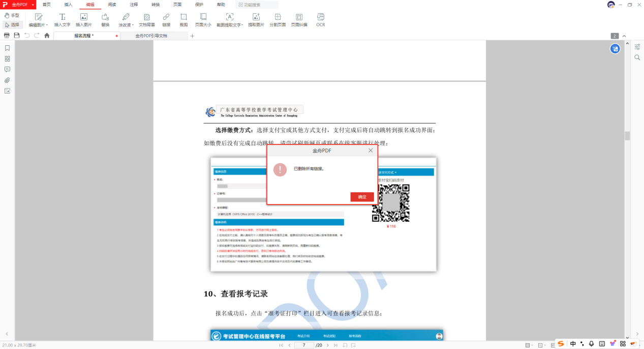Click the blue floating translate assistant icon

pyautogui.click(x=615, y=49)
